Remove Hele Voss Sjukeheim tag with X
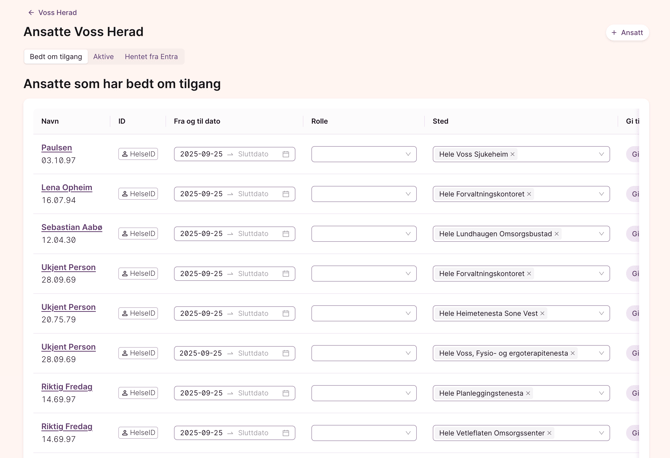Screen dimensions: 670x458 coord(513,154)
